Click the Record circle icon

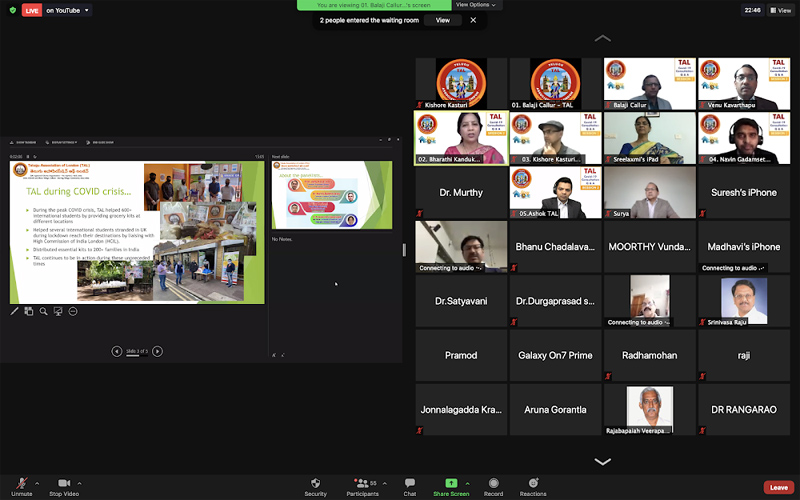click(x=493, y=483)
